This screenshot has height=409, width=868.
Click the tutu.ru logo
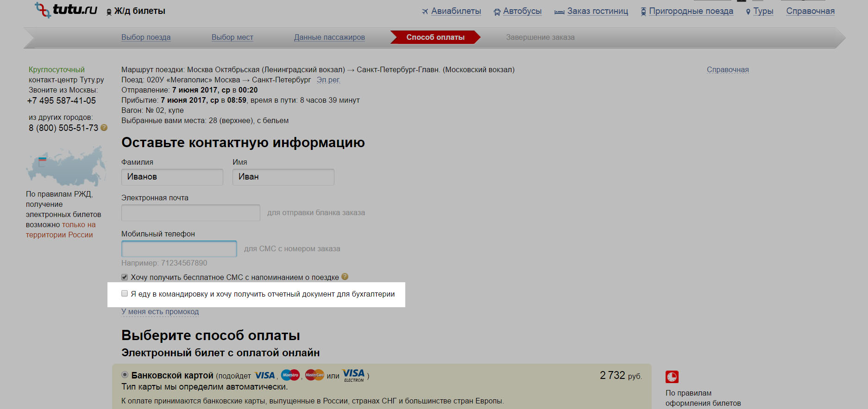[66, 10]
